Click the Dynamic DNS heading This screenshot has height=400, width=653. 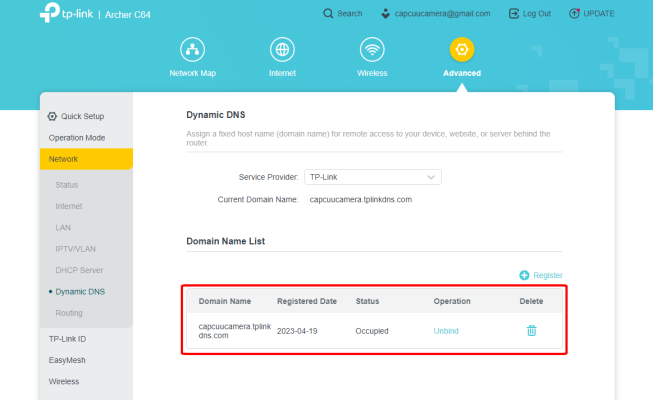pos(216,115)
